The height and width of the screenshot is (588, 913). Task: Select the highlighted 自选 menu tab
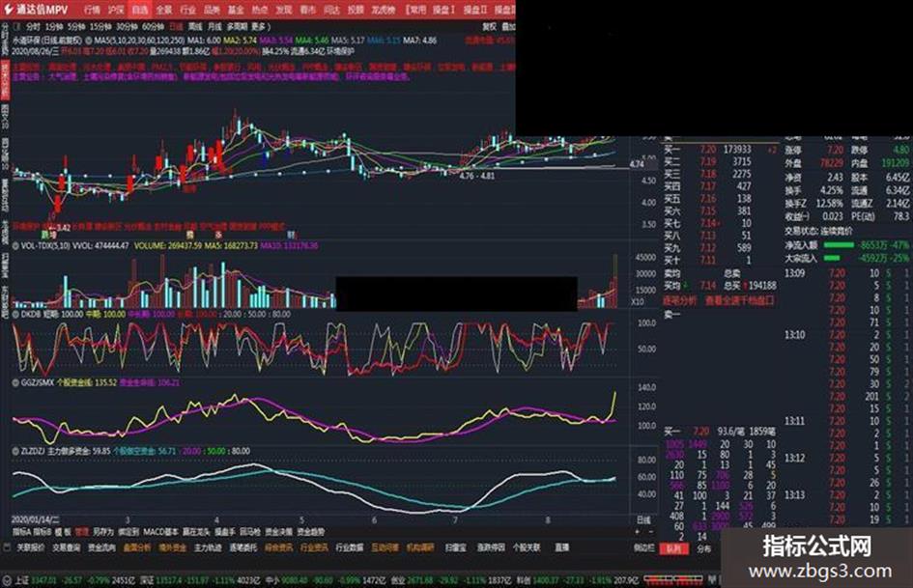tap(140, 10)
